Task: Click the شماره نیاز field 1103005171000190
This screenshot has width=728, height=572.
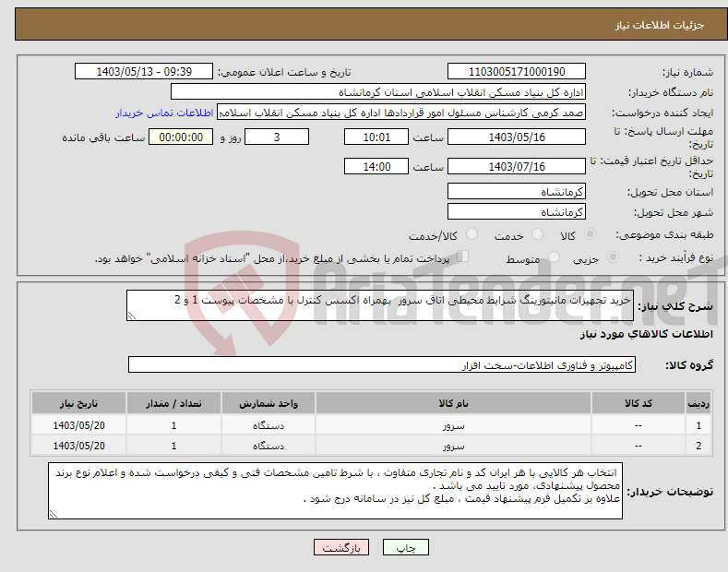Action: tap(517, 72)
